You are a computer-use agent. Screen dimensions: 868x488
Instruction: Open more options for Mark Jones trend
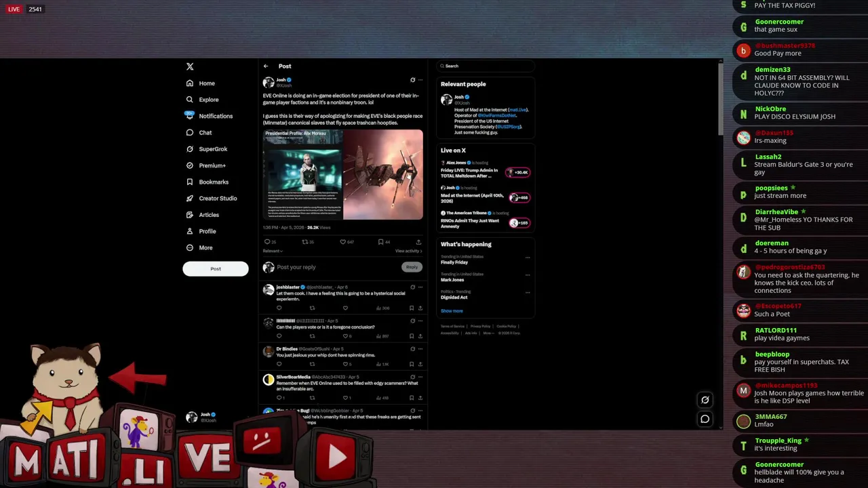click(x=528, y=275)
